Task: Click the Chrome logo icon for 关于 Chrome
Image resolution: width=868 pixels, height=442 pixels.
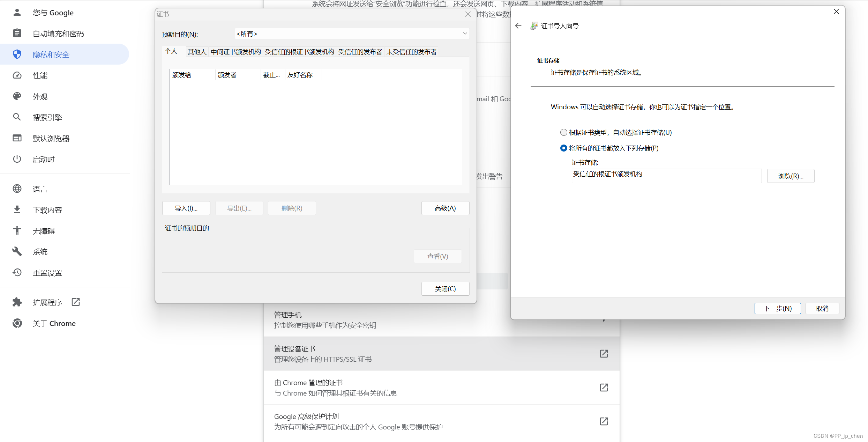Action: tap(17, 323)
